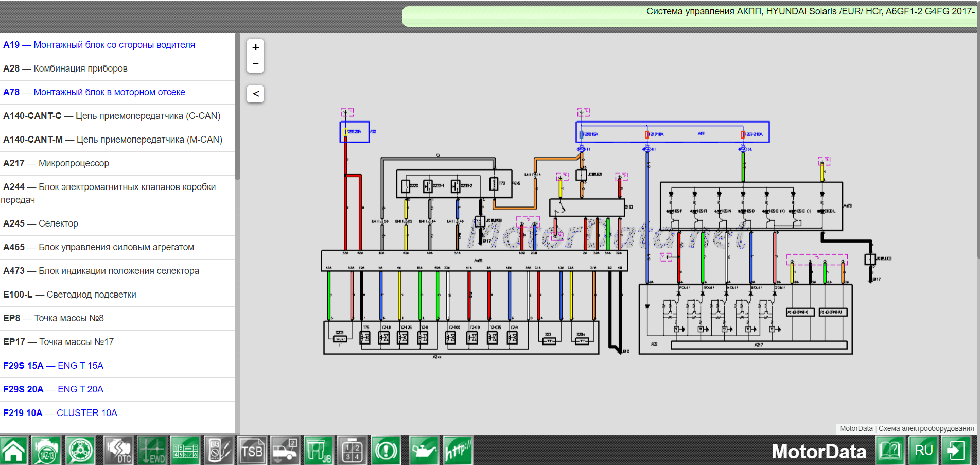Collapse the component list side panel
The image size is (980, 465).
pyautogui.click(x=255, y=94)
